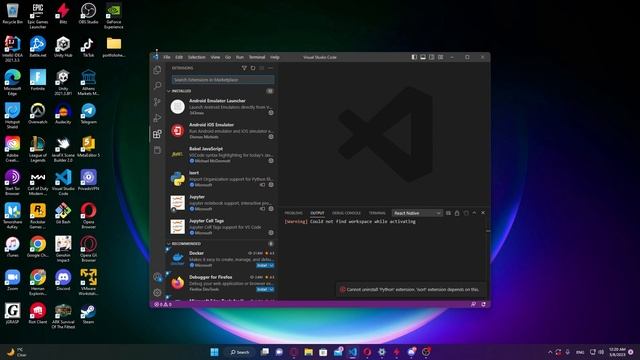Open manage gear for Jupyter extension
The width and height of the screenshot is (640, 360).
[271, 209]
